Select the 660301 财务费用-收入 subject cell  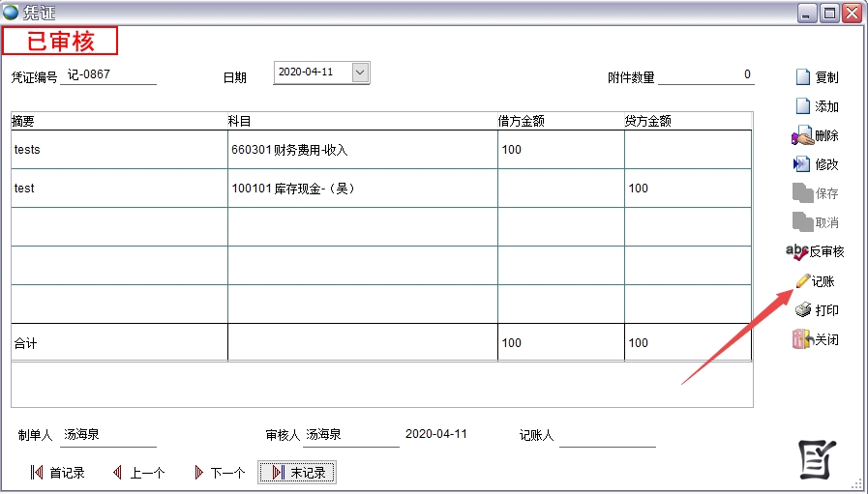tap(362, 150)
